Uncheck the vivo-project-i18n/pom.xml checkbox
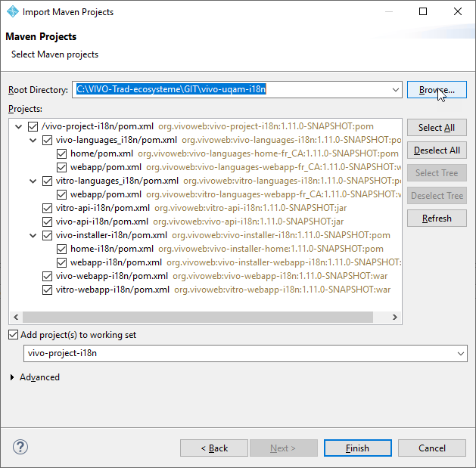The image size is (476, 468). [x=33, y=126]
